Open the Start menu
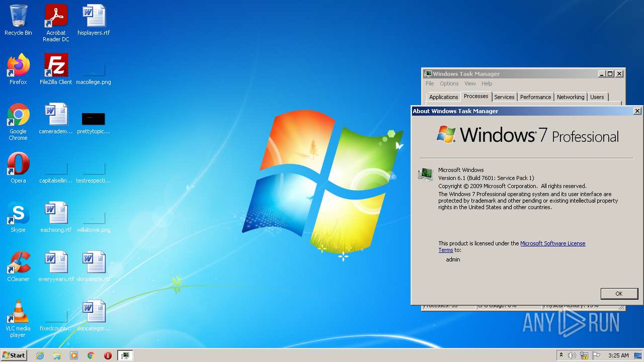Screen dimensions: 644x362 [x=14, y=355]
